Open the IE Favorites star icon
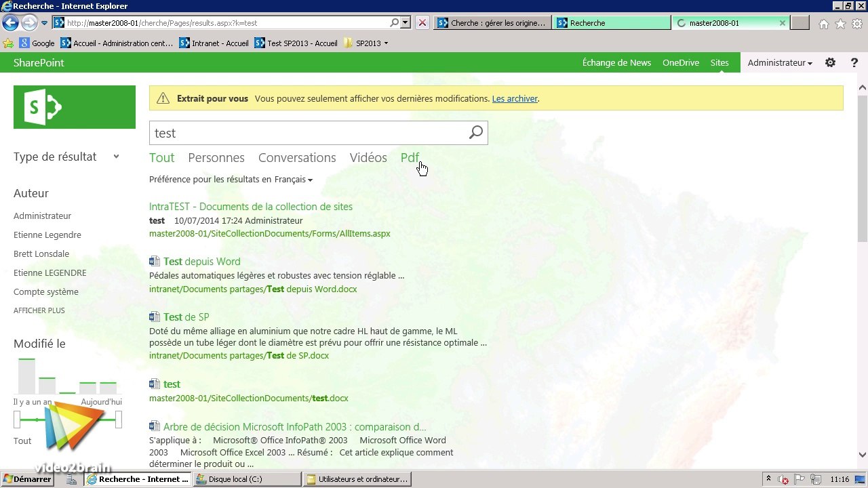Viewport: 868px width, 488px height. [841, 24]
